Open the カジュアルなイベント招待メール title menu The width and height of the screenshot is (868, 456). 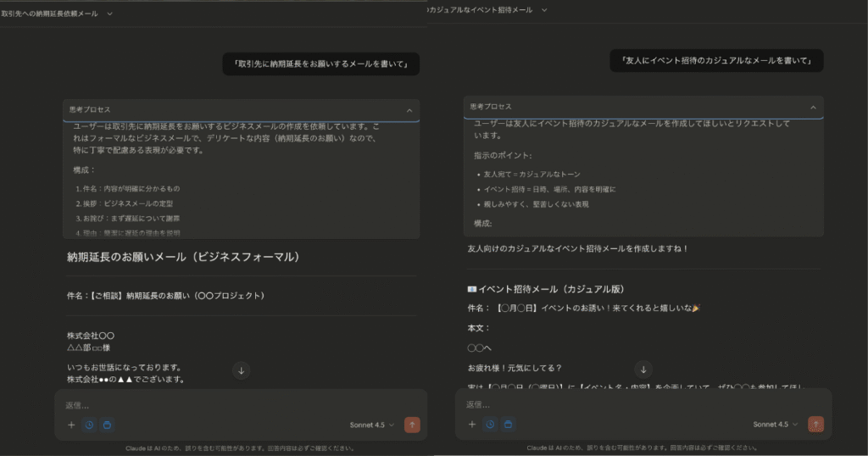tap(544, 10)
